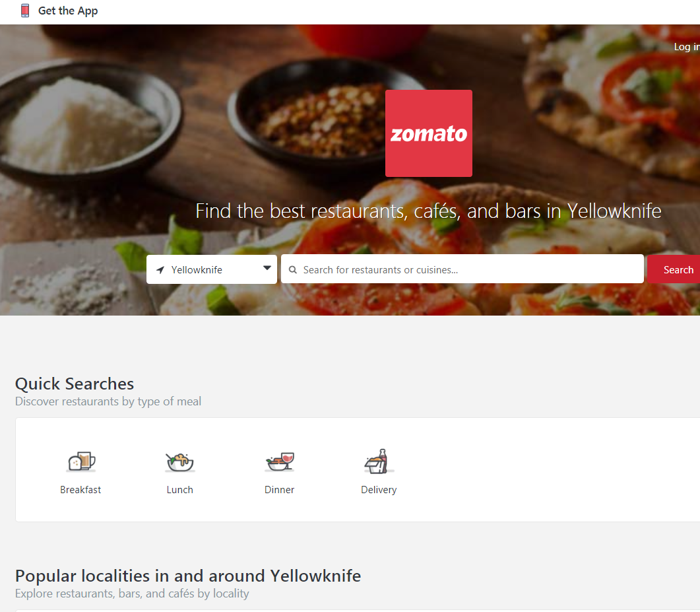Click the red Zomato logo
The height and width of the screenshot is (612, 700).
point(429,133)
